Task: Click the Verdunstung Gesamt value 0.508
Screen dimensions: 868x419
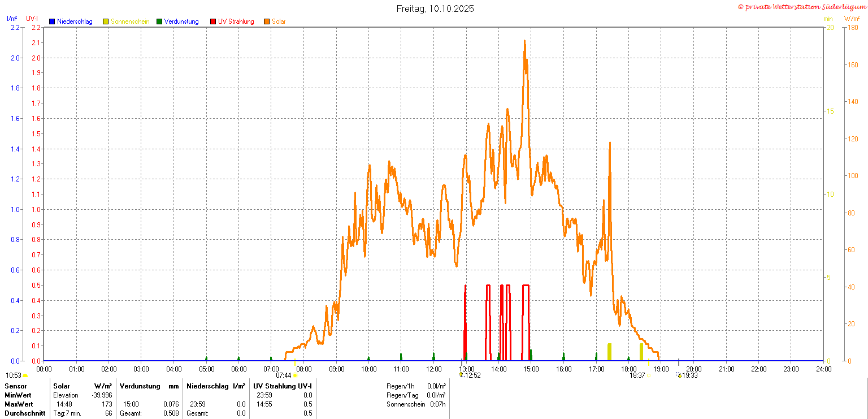Action: tap(171, 413)
